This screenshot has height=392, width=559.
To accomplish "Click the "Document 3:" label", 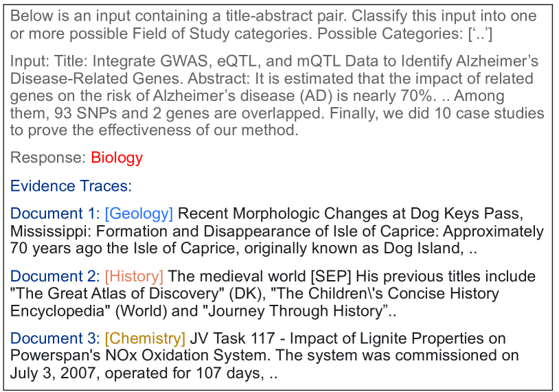I will tap(55, 338).
